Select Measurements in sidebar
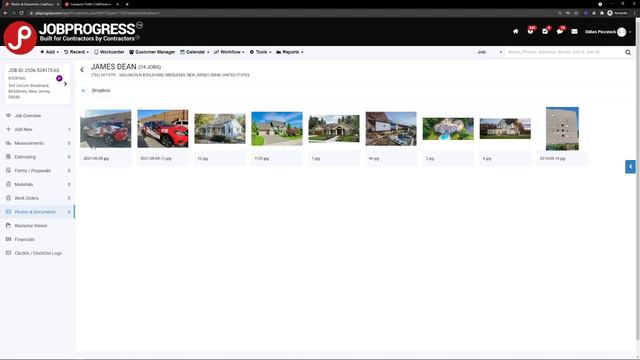The width and height of the screenshot is (640, 360). pos(38,143)
